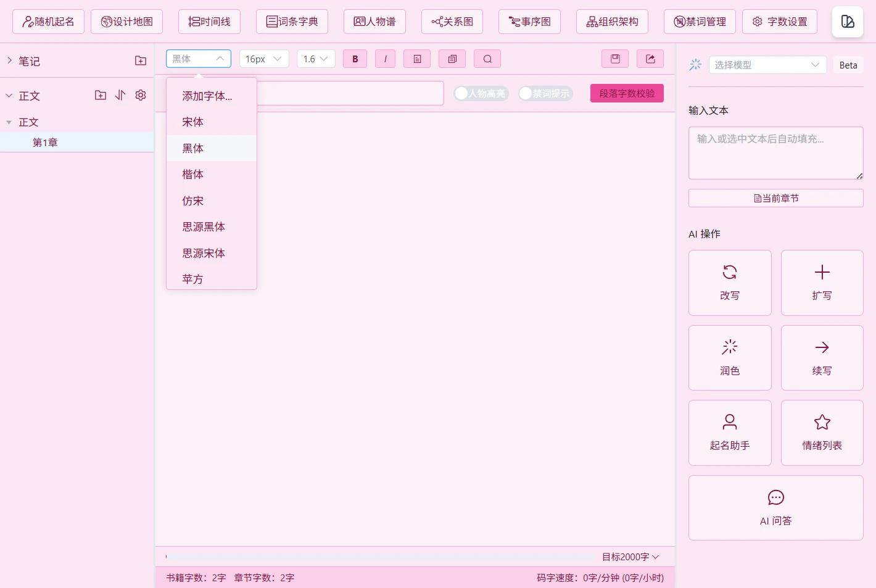Image resolution: width=876 pixels, height=588 pixels.
Task: Click the main editor text area
Action: (415, 328)
